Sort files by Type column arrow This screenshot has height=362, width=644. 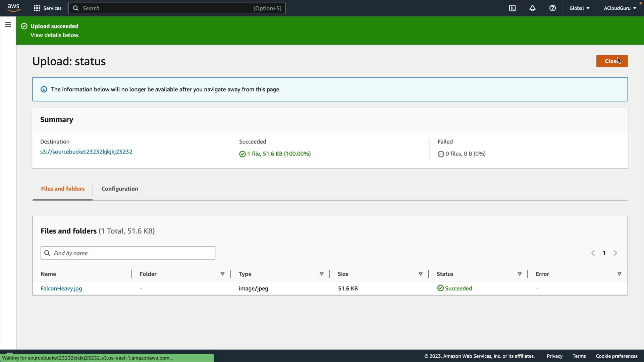coord(321,274)
